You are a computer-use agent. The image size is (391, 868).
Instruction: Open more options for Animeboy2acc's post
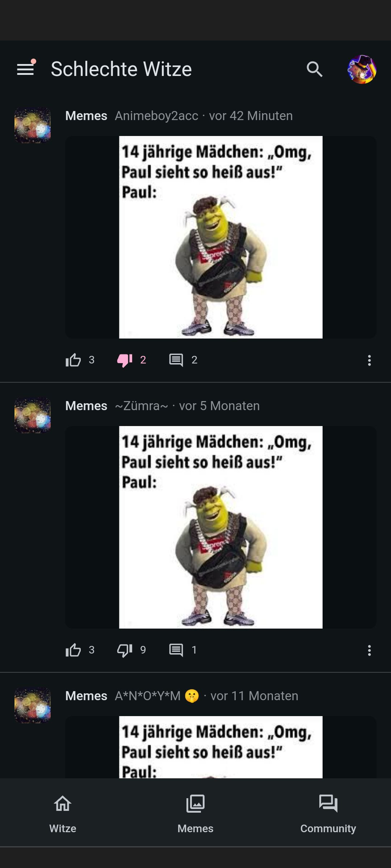pyautogui.click(x=369, y=360)
